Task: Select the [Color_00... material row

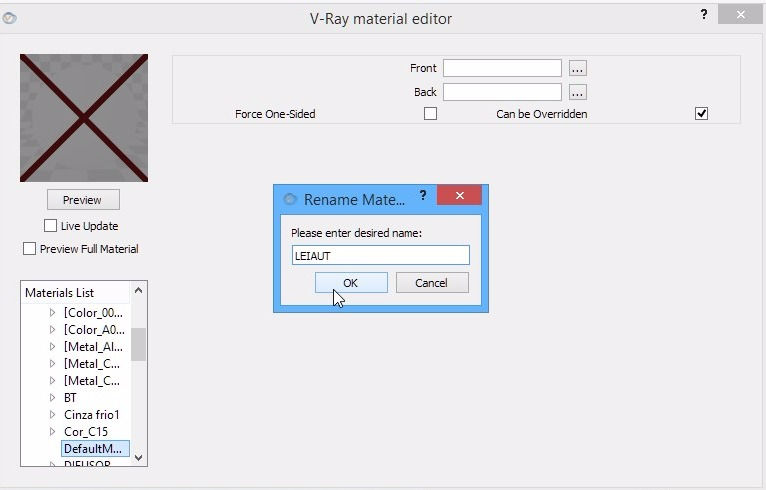Action: (x=93, y=313)
